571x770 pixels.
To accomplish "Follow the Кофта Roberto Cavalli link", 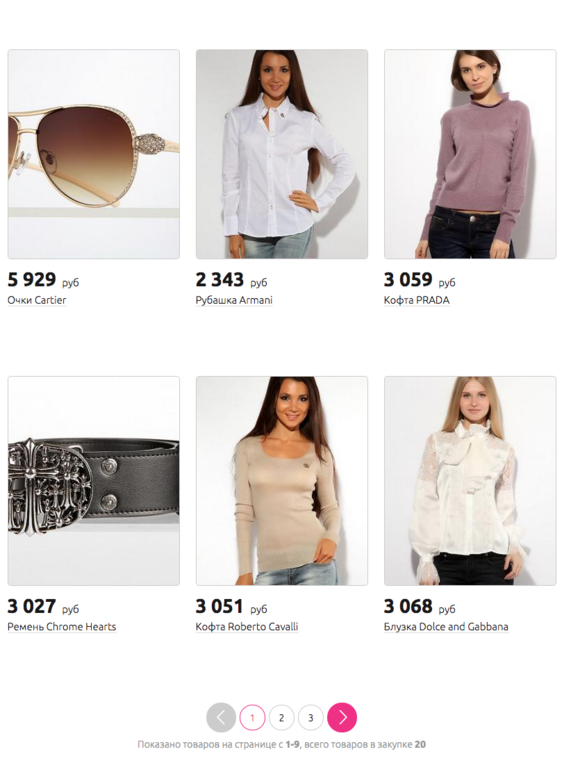I will point(247,627).
